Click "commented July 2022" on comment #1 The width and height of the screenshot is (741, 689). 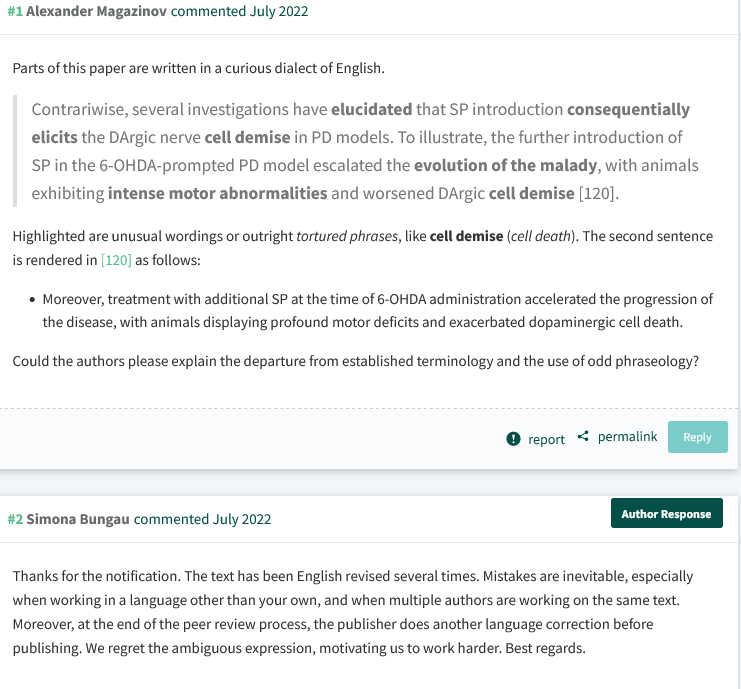pyautogui.click(x=240, y=12)
